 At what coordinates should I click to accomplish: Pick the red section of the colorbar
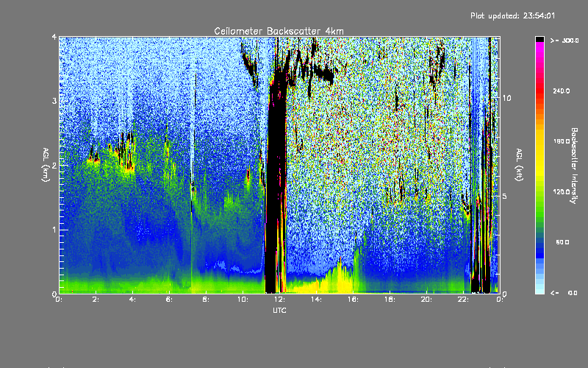pos(539,92)
